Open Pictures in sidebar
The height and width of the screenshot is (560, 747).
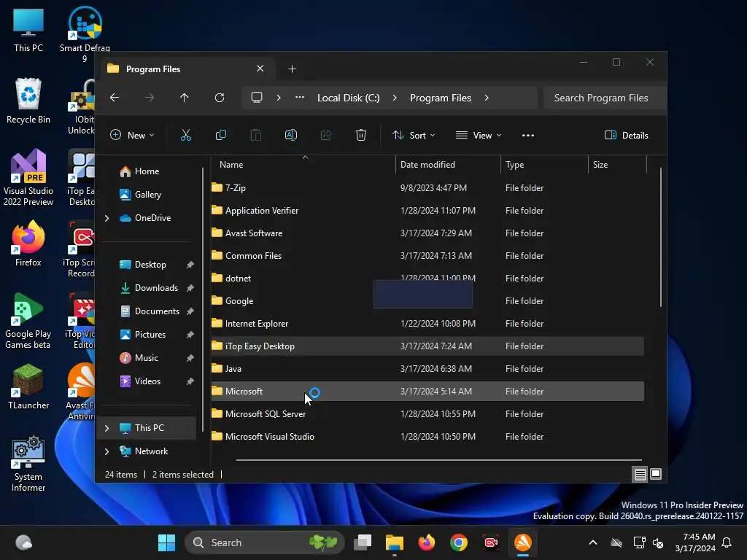click(148, 335)
